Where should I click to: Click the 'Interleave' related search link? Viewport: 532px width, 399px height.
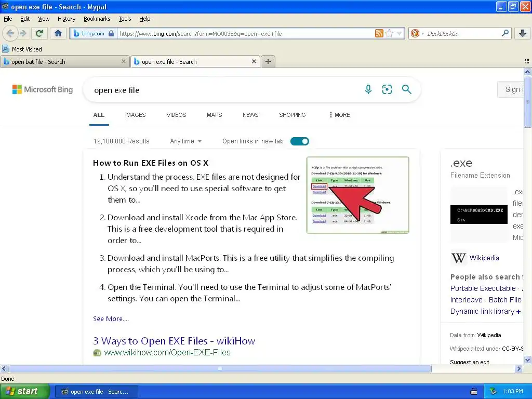click(x=466, y=300)
